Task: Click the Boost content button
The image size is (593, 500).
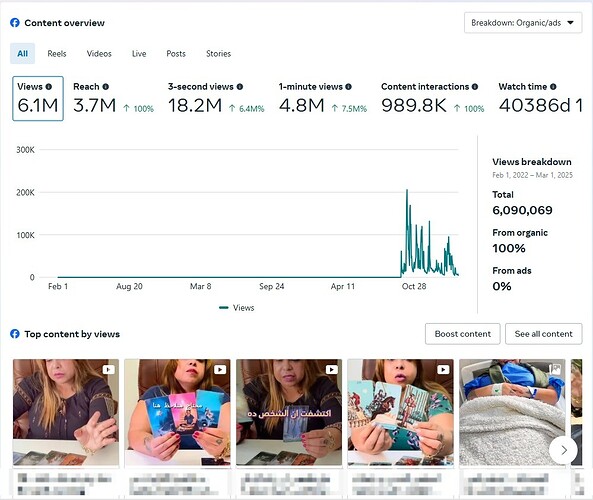Action: [463, 334]
